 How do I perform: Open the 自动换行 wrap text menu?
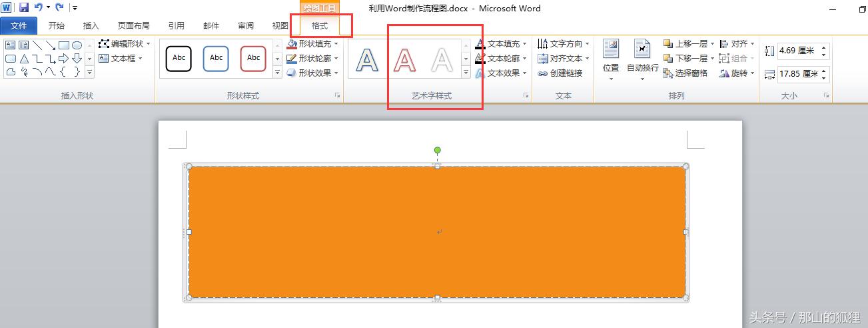(x=643, y=60)
